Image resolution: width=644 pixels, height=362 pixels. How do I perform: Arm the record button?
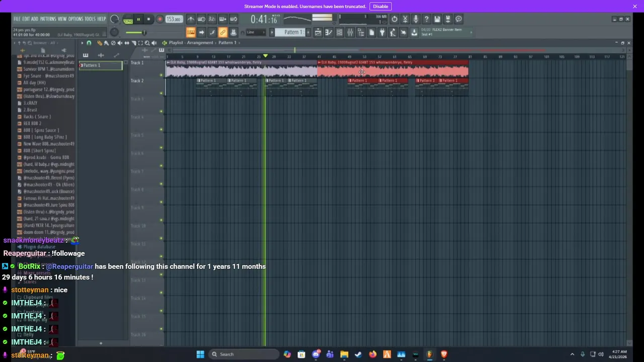pyautogui.click(x=159, y=19)
